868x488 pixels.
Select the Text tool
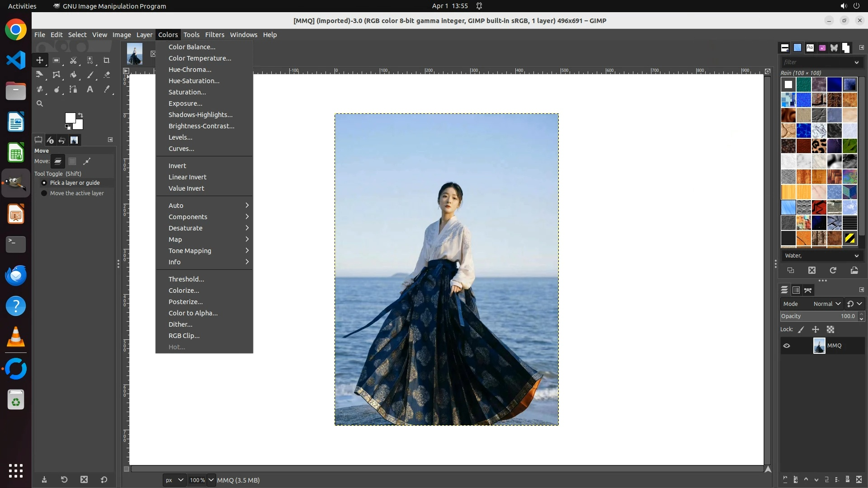(x=90, y=89)
